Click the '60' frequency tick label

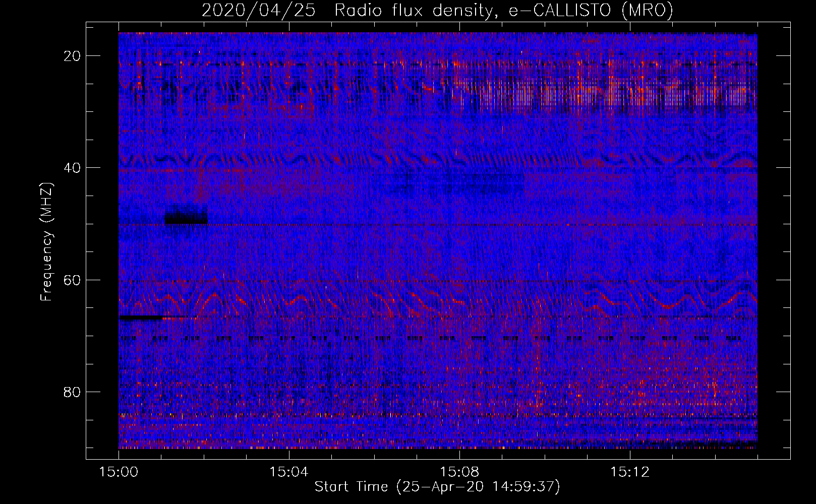pos(73,280)
